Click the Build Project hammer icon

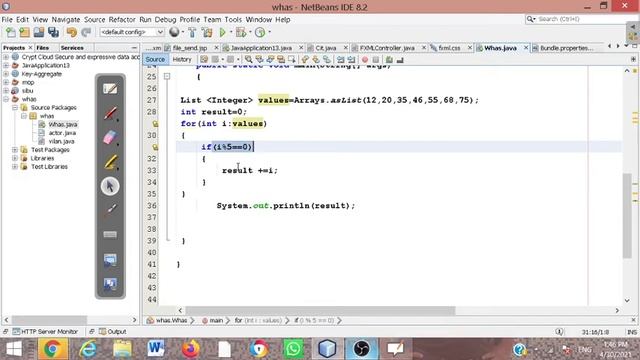click(192, 32)
